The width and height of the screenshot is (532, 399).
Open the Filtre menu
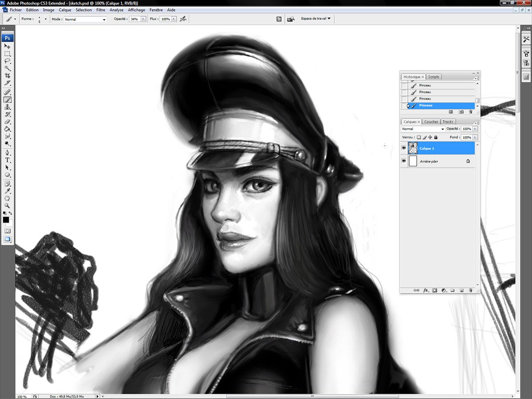(x=101, y=10)
